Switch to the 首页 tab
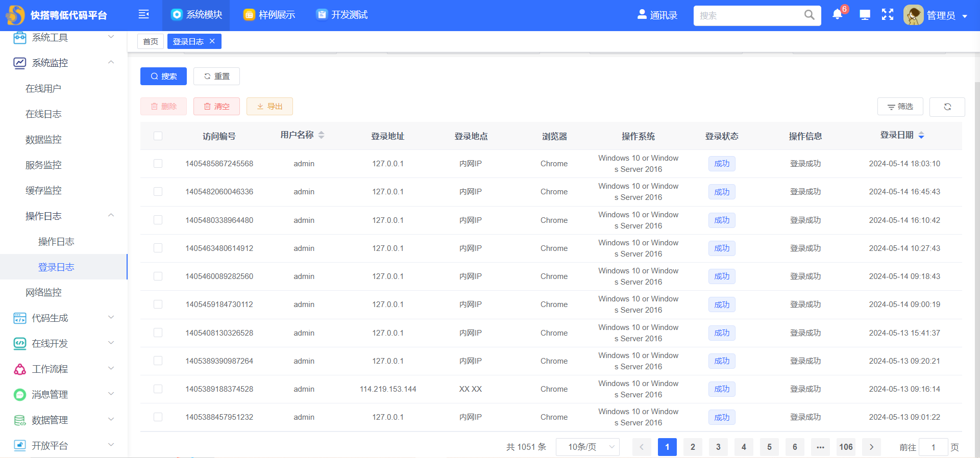Image resolution: width=980 pixels, height=458 pixels. 151,41
